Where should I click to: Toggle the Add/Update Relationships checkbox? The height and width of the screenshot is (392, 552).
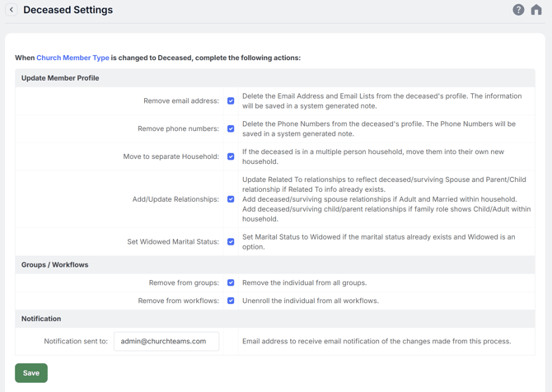click(x=231, y=199)
